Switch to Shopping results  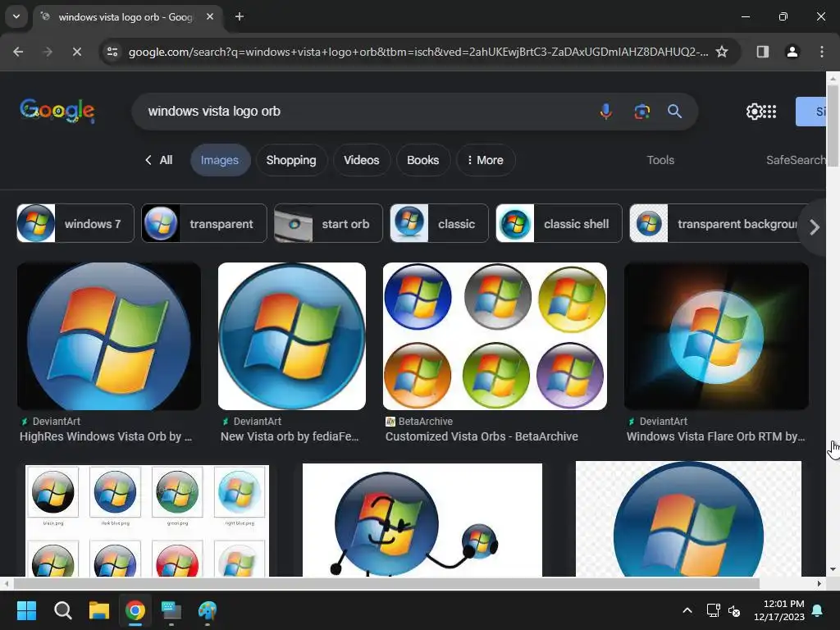pyautogui.click(x=291, y=160)
